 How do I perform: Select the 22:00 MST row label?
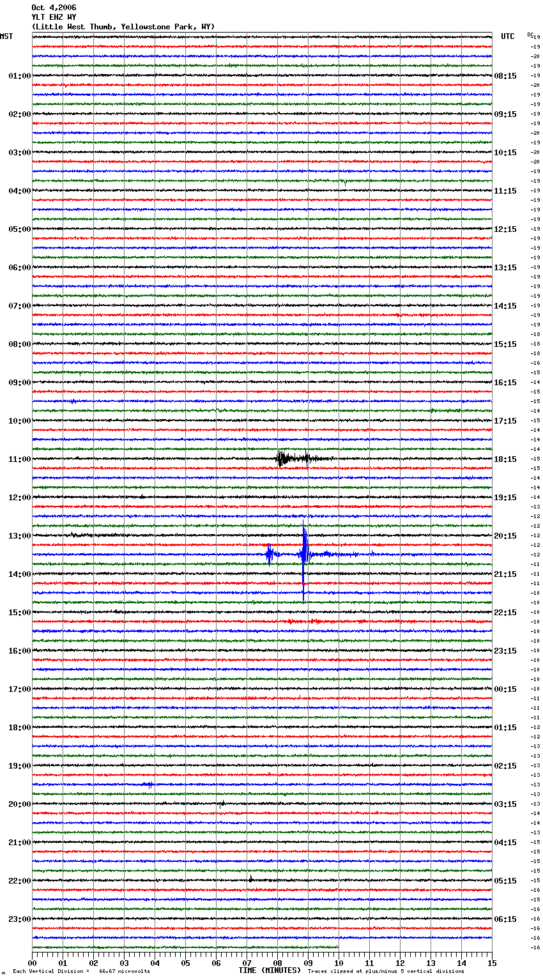(x=19, y=881)
